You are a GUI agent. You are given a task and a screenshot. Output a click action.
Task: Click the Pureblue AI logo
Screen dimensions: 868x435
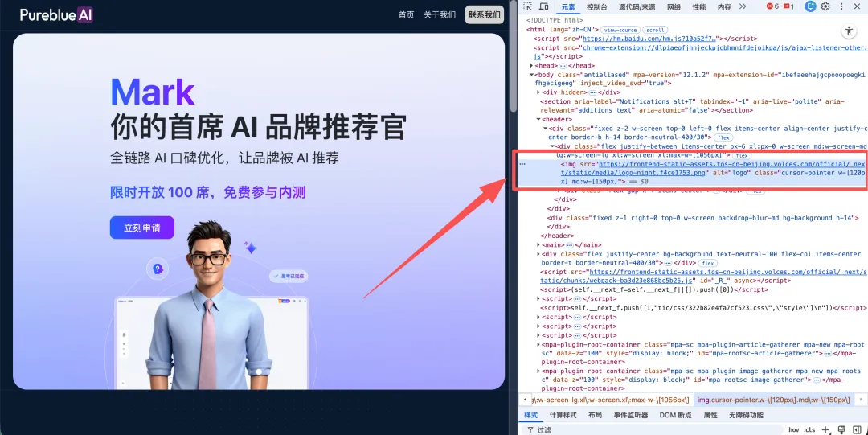click(56, 15)
